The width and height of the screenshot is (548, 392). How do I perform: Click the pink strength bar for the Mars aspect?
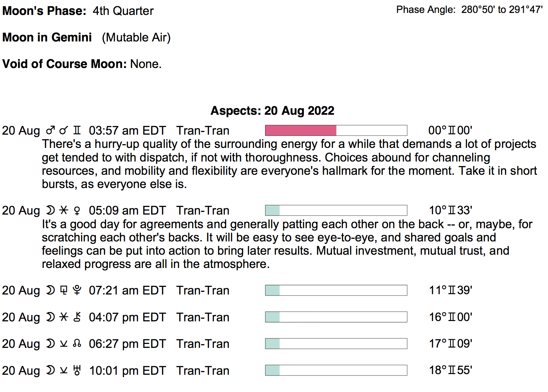[301, 130]
